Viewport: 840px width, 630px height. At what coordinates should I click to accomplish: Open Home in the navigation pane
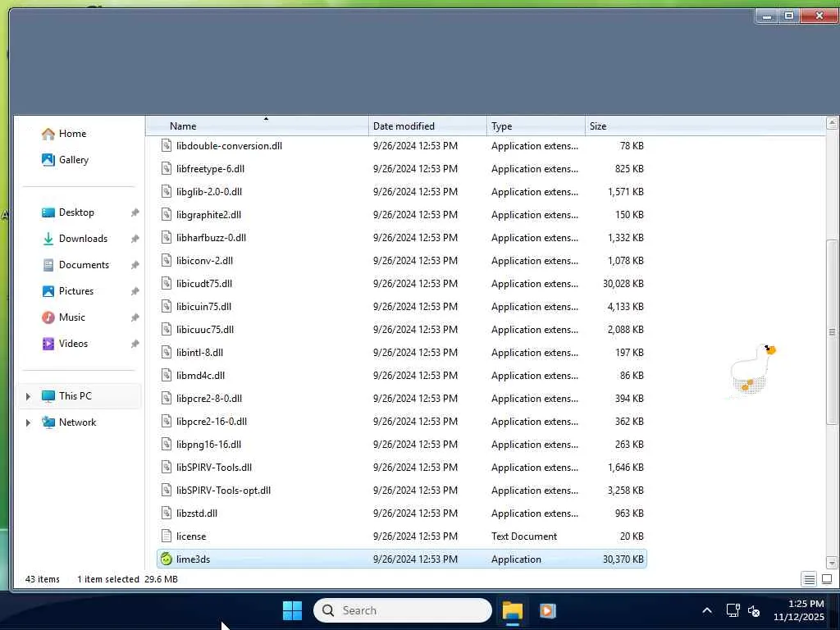(64, 134)
